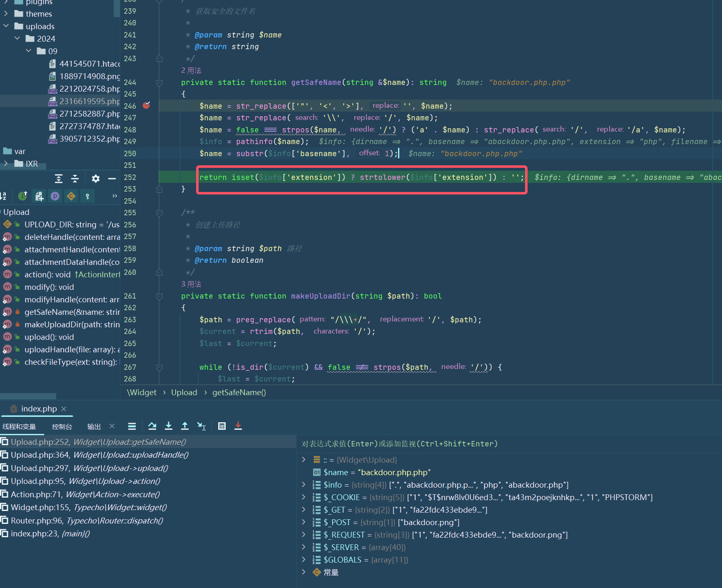Expand the $_POST variable
Image resolution: width=722 pixels, height=588 pixels.
click(304, 522)
